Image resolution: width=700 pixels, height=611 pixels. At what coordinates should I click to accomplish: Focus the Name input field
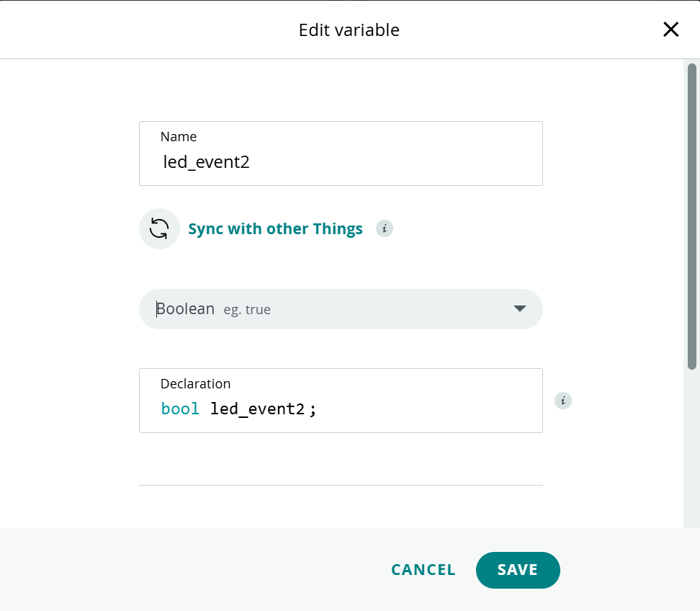click(x=374, y=162)
